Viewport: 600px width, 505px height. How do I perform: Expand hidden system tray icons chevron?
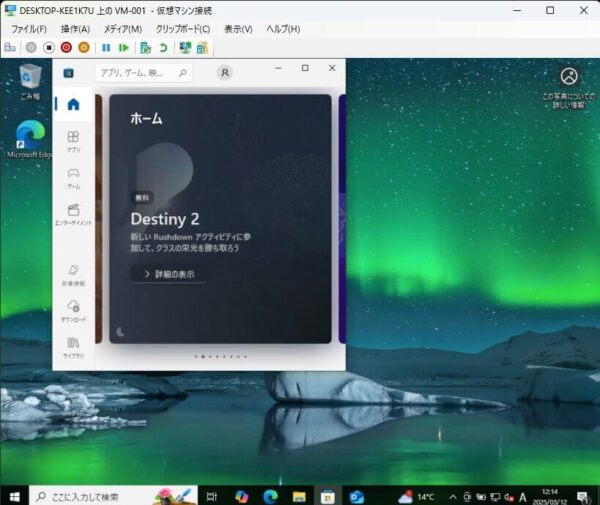(453, 497)
